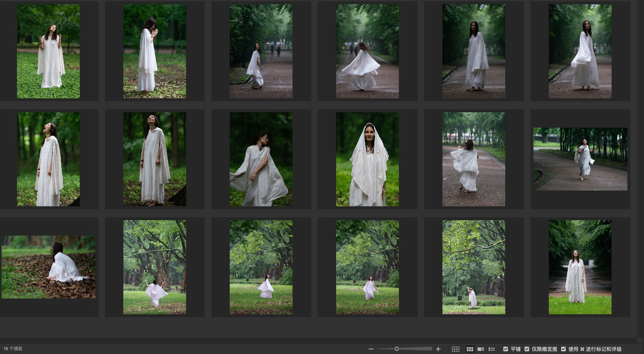The image size is (644, 354).
Task: Select close-up of woman twirling in dark forest
Action: click(261, 159)
